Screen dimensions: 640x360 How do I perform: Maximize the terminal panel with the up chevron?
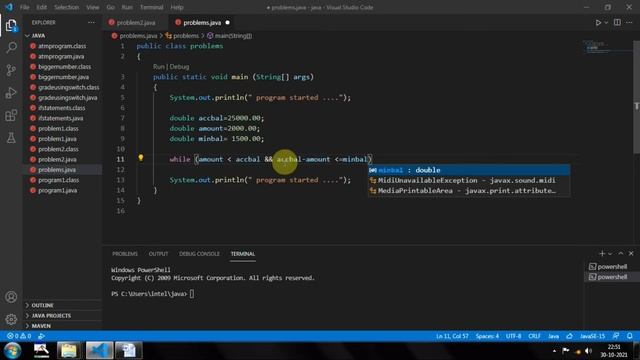pos(620,253)
